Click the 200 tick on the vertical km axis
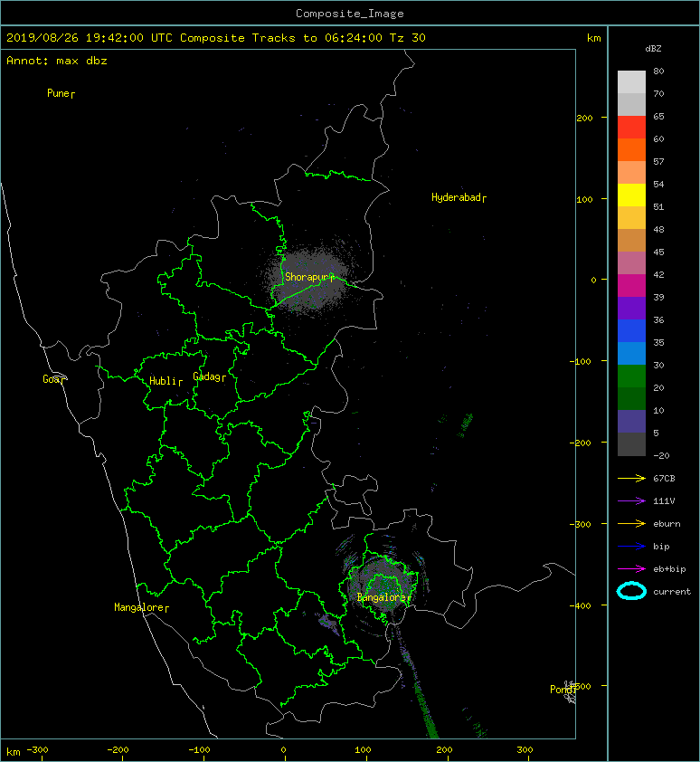This screenshot has height=762, width=700. 584,118
